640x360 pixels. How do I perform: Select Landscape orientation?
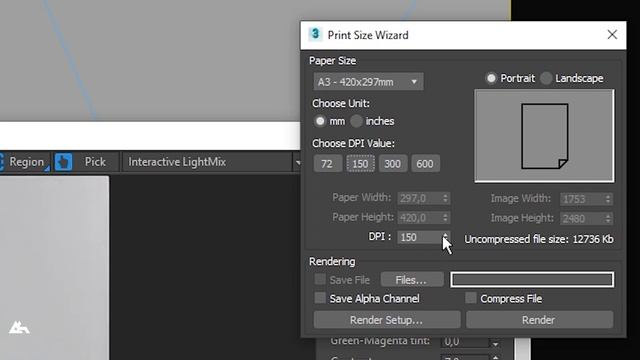coord(546,78)
